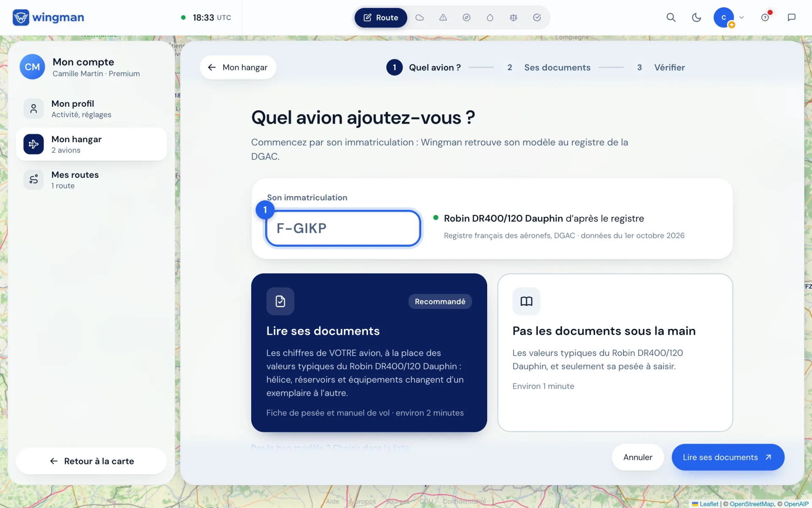Expand the account dropdown chevron
This screenshot has height=508, width=812.
point(741,17)
